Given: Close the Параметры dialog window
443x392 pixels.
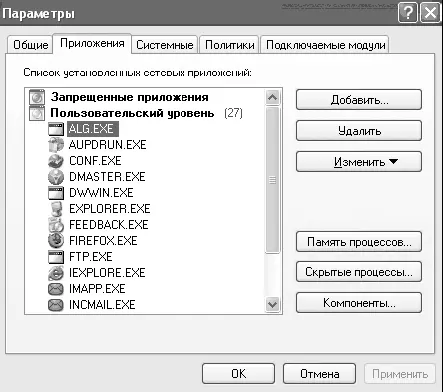Looking at the screenshot, I should [430, 13].
